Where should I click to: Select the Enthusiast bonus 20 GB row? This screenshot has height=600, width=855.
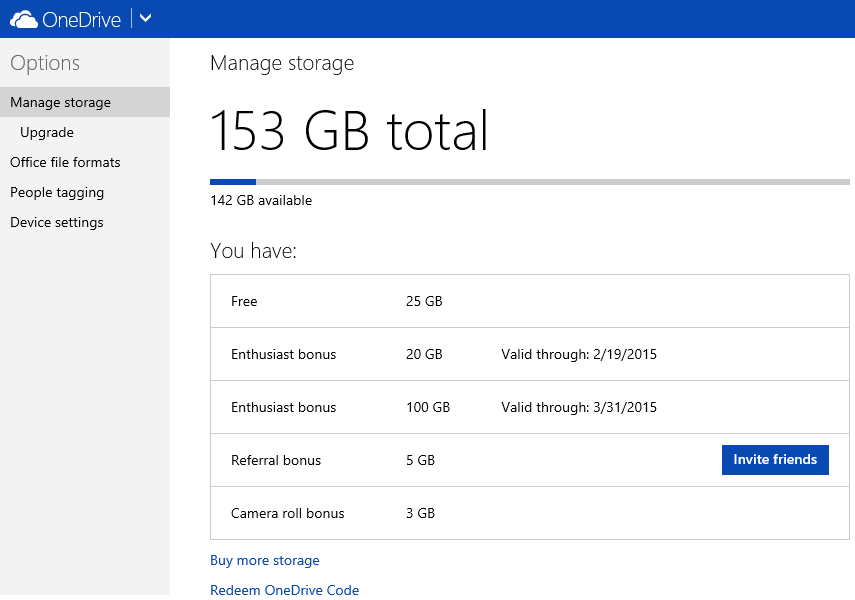click(x=529, y=354)
